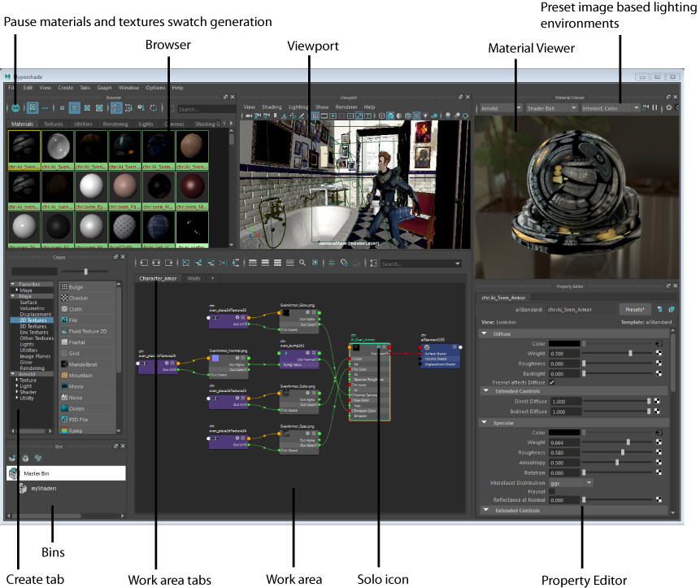Viewport: 700px width, 588px height.
Task: Click the Browser search field
Action: pos(207,109)
